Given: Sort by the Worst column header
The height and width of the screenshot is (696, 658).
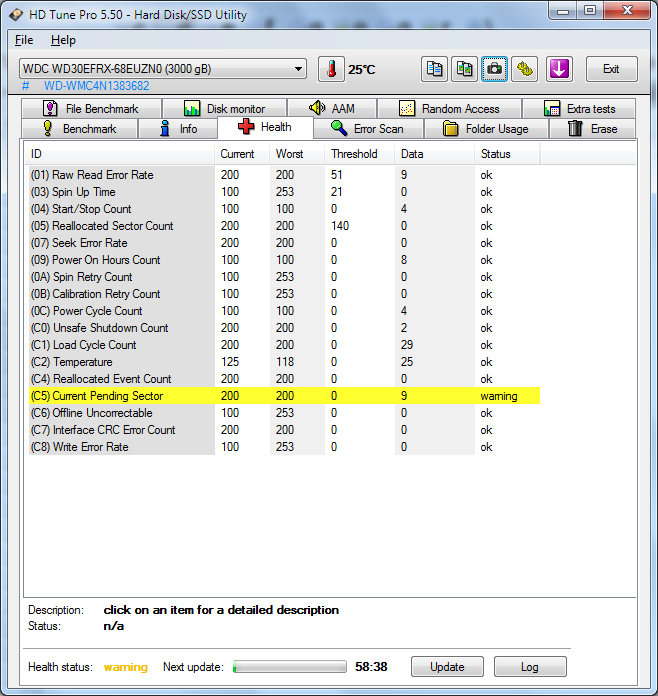Looking at the screenshot, I should click(x=297, y=154).
